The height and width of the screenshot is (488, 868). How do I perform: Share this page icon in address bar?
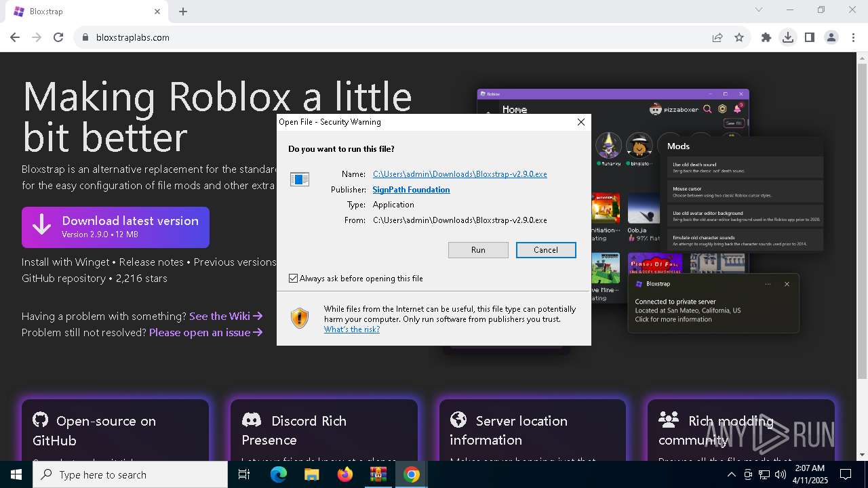click(x=717, y=37)
